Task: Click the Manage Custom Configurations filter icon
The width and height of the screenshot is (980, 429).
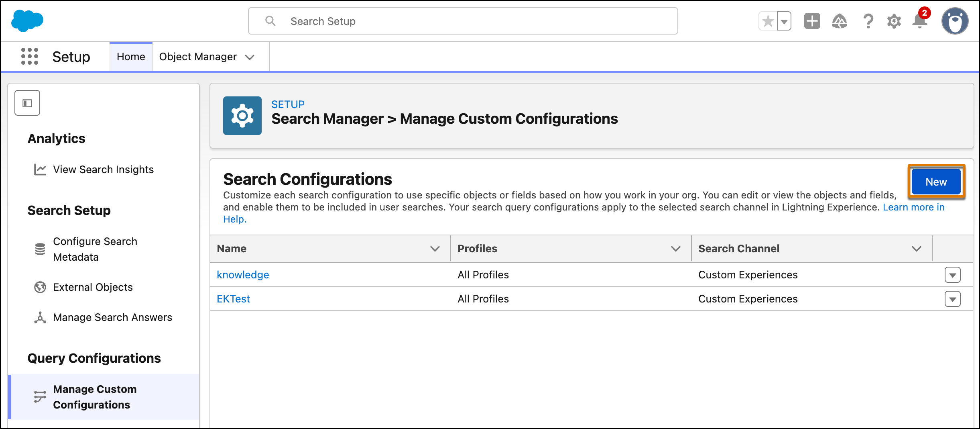Action: coord(40,397)
